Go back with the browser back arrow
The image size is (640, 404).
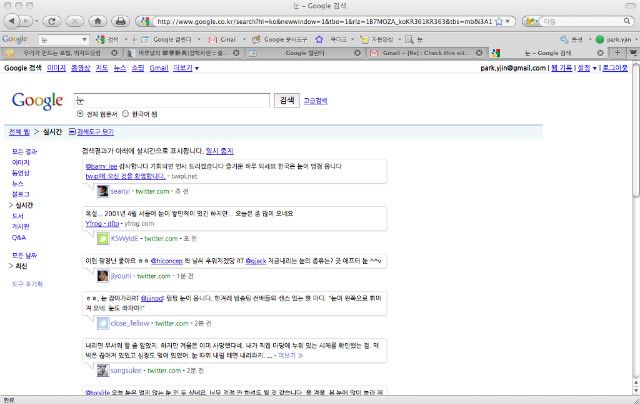coord(12,21)
